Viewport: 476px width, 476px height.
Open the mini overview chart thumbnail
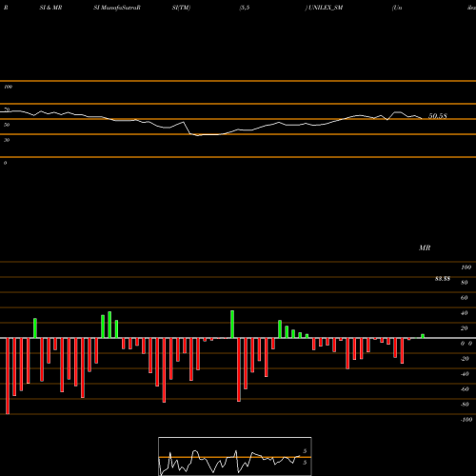[x=235, y=456]
